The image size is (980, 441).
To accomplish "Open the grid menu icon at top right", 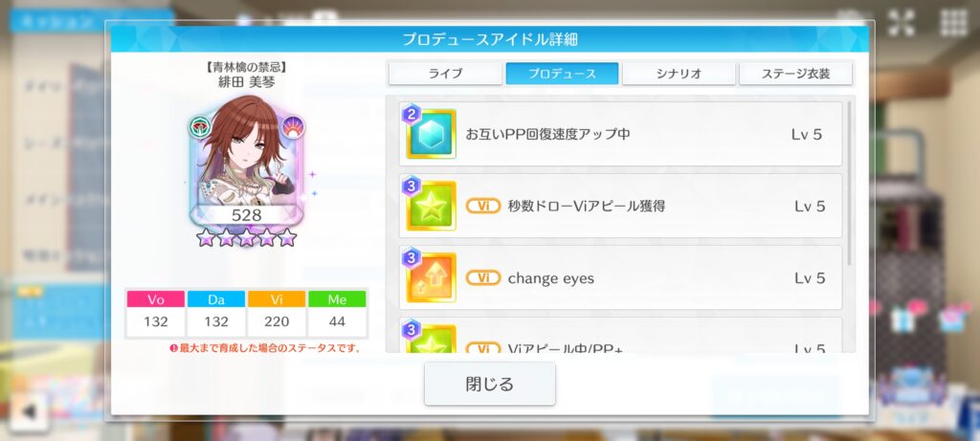I will (953, 23).
